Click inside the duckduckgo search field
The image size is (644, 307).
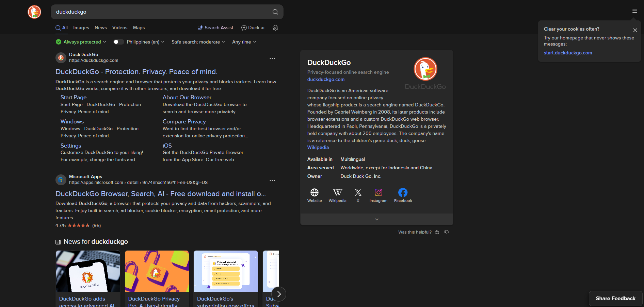click(x=160, y=12)
